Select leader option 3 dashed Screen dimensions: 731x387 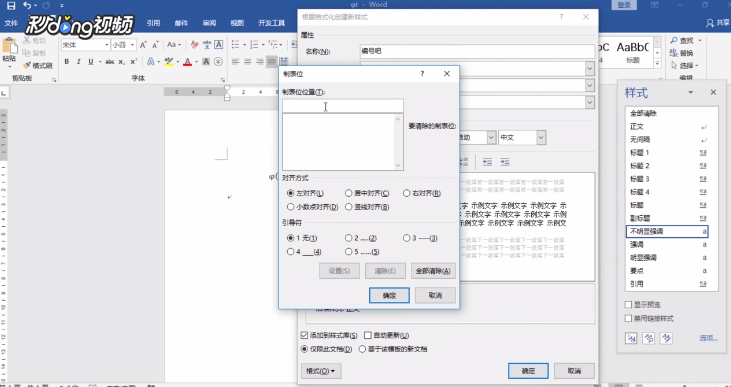coord(407,238)
